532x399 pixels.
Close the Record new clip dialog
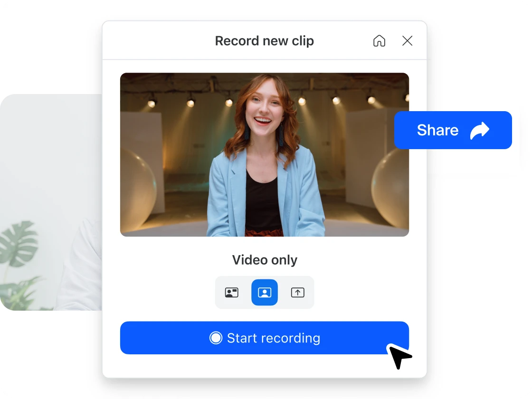tap(407, 41)
